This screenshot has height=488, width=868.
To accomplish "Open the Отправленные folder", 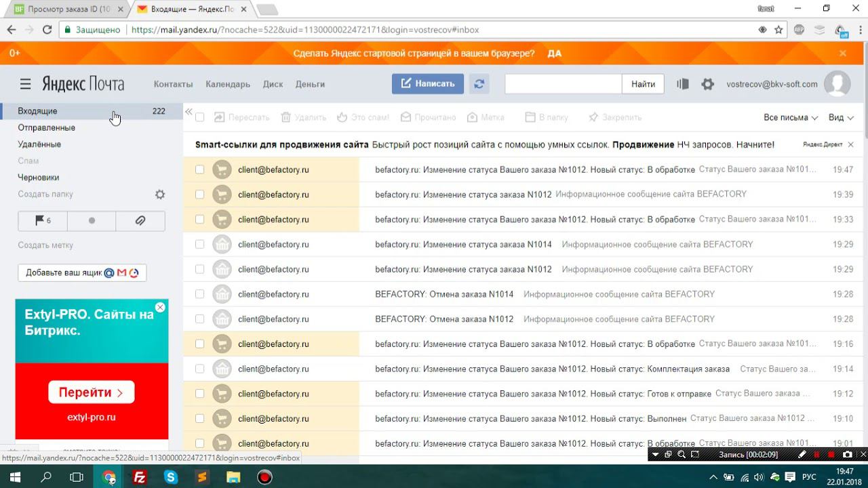I will [x=46, y=127].
